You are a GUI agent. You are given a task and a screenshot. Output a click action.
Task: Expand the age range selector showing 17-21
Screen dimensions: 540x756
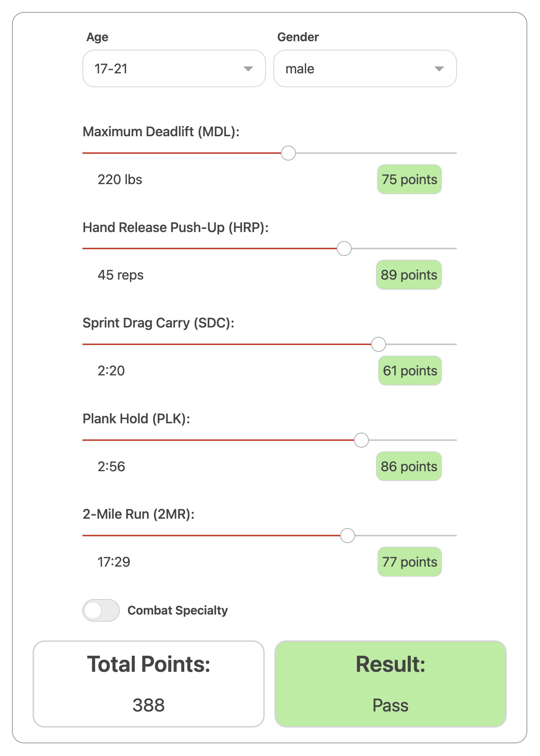pos(173,68)
